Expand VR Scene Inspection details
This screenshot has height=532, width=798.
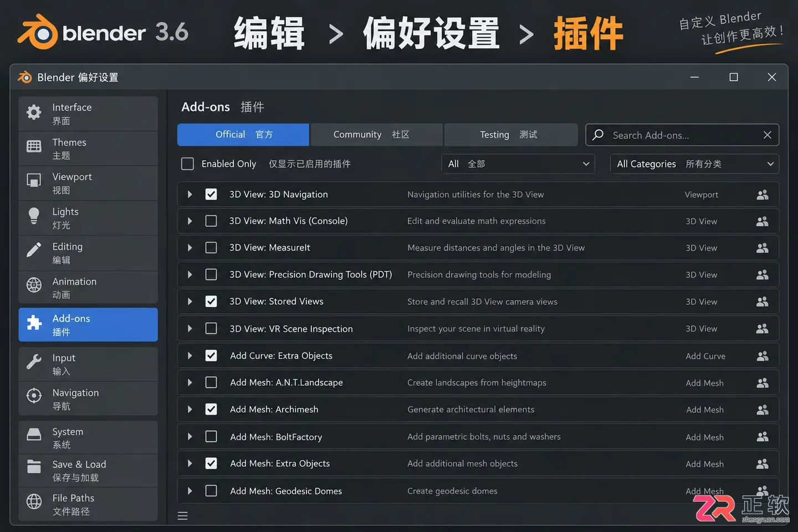click(190, 329)
